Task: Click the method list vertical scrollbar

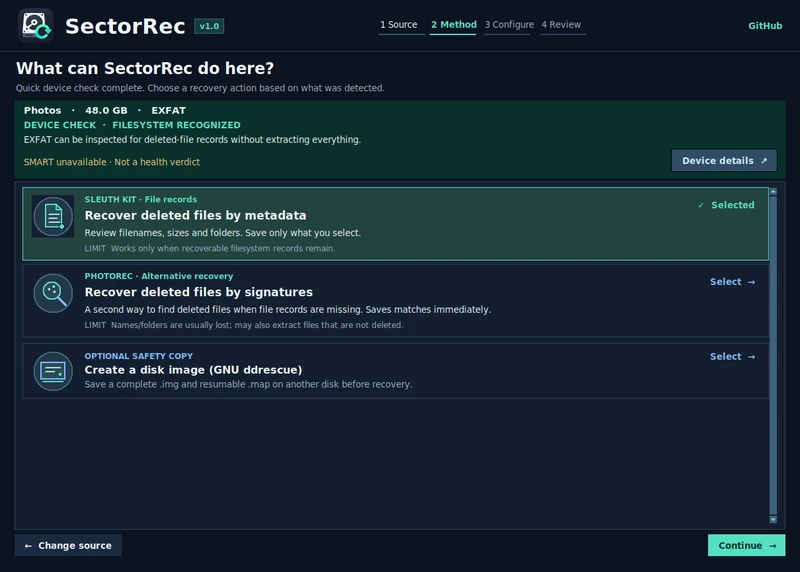Action: [x=773, y=355]
